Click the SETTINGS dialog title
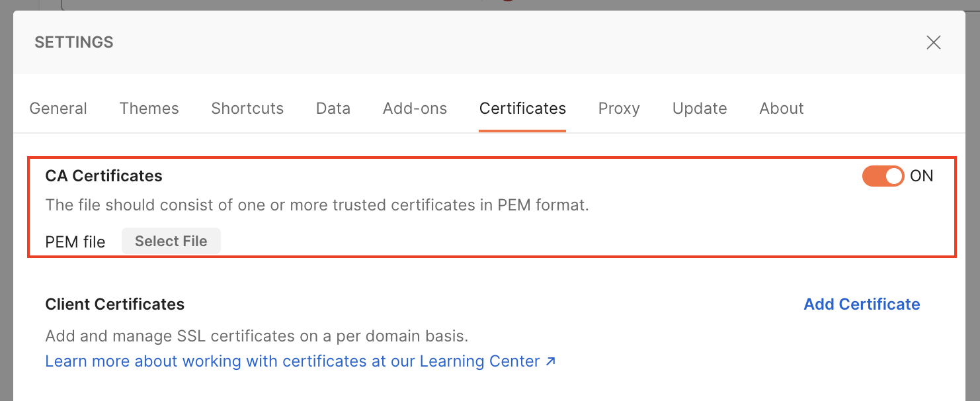 (x=73, y=42)
